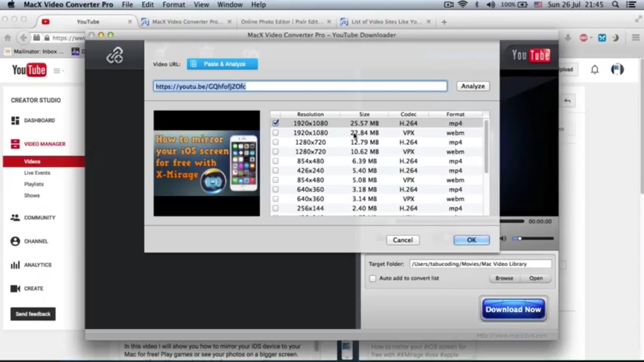
Task: Click the Community people icon
Action: (15, 218)
